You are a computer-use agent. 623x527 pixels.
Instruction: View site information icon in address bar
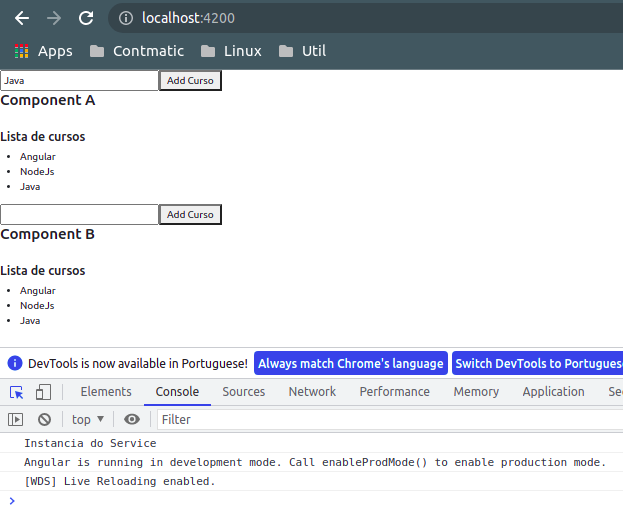[126, 18]
